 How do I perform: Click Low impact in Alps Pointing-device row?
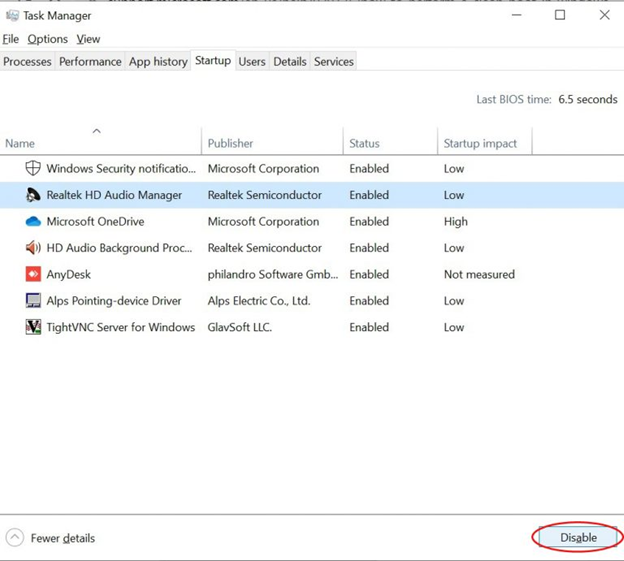[454, 301]
